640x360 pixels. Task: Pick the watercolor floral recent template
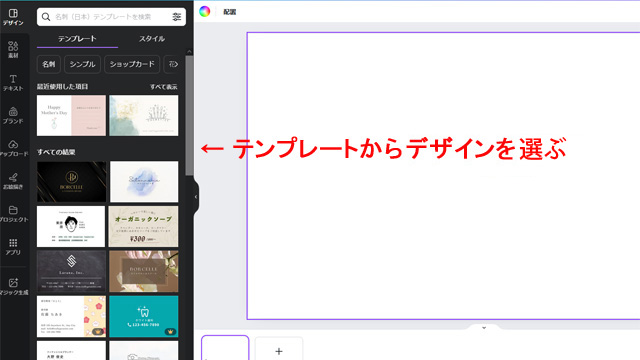point(144,116)
